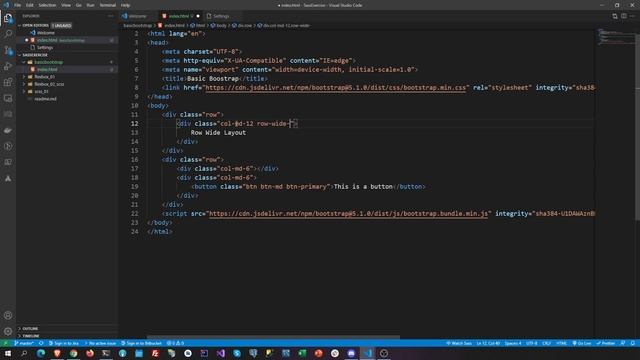Click 'Sign in to Jira' in the status bar
Image resolution: width=640 pixels, height=360 pixels.
(x=64, y=343)
